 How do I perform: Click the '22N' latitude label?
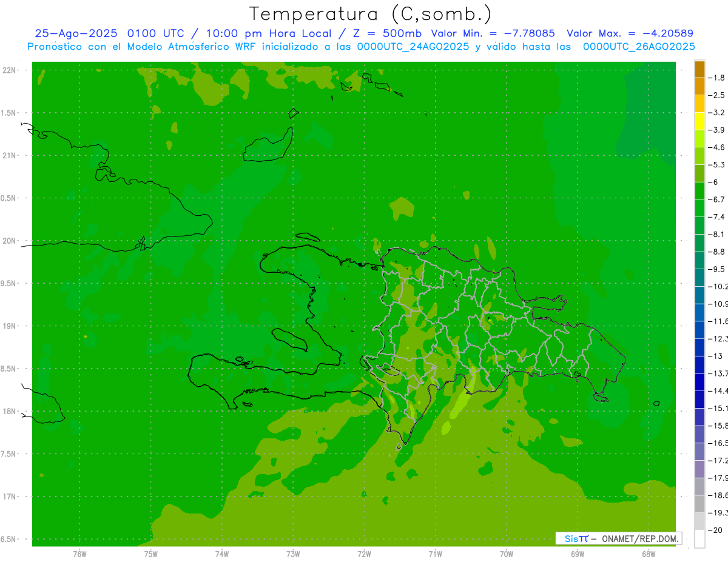[x=10, y=70]
